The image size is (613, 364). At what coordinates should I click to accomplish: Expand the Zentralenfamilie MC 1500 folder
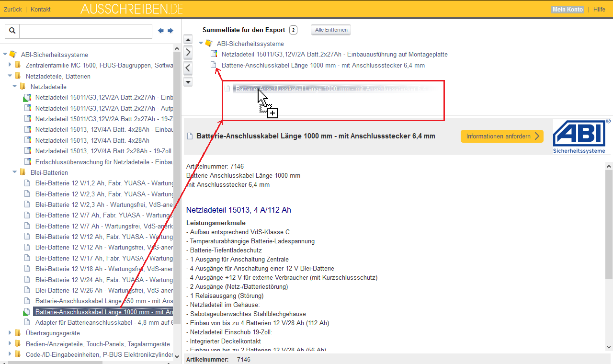10,65
